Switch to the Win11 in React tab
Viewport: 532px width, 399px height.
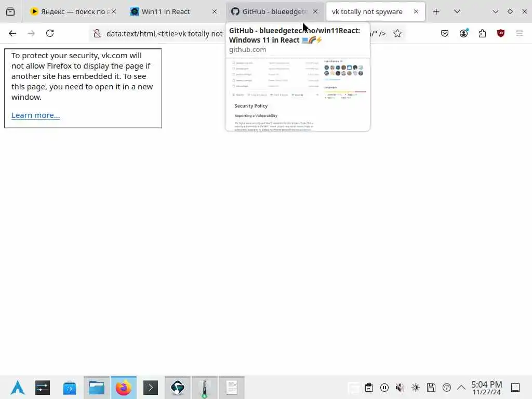(174, 11)
